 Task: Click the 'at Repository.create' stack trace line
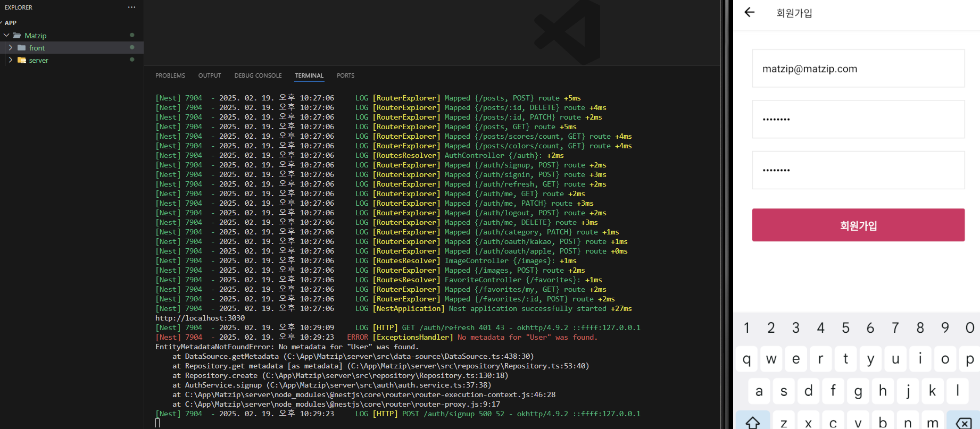pos(340,375)
